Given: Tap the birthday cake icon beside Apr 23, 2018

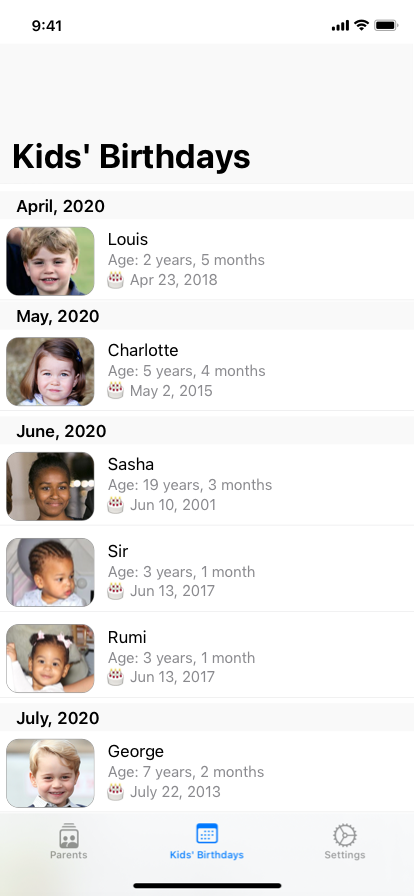Looking at the screenshot, I should tap(116, 280).
